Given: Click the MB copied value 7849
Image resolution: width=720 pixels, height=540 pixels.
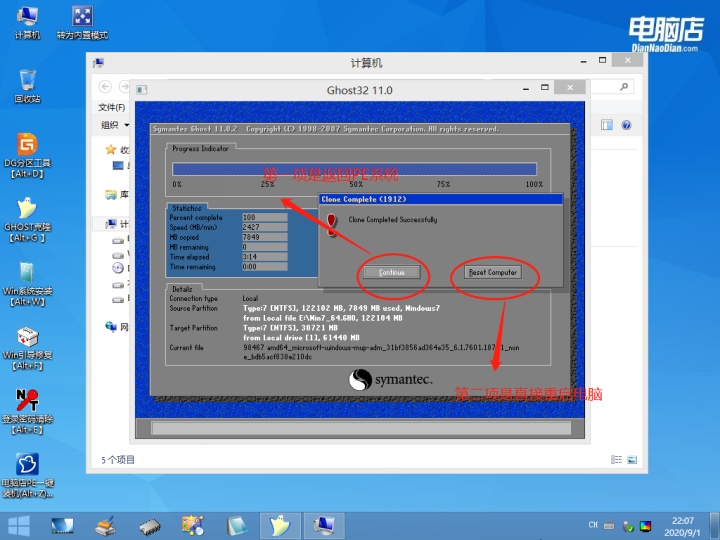Looking at the screenshot, I should 264,237.
